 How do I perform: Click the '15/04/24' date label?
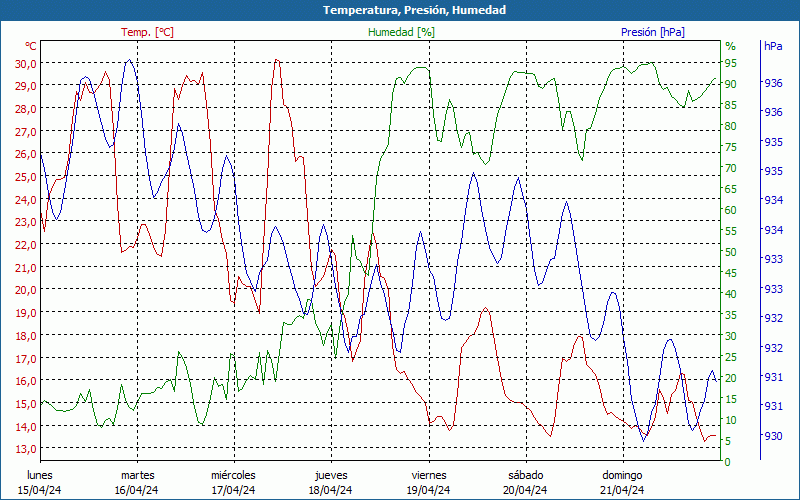(x=40, y=490)
